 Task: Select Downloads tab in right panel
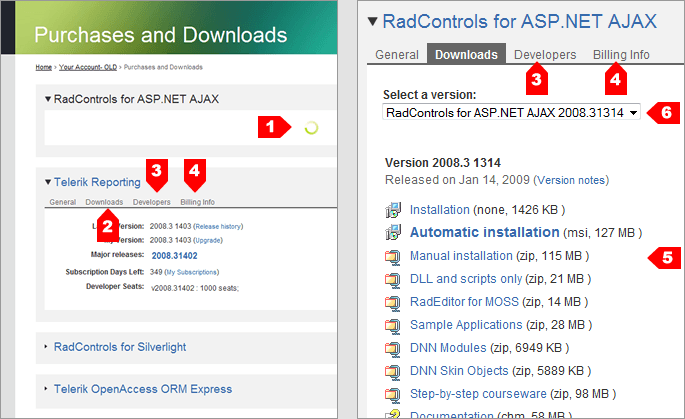[x=466, y=54]
